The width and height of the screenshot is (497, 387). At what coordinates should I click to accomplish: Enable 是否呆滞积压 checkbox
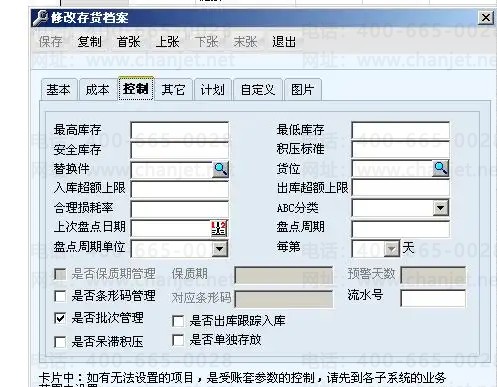coord(60,342)
